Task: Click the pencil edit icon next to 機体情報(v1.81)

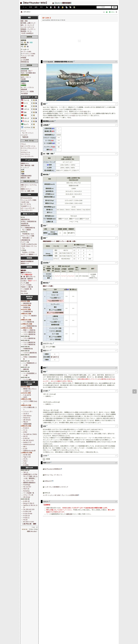Action: tap(55, 121)
